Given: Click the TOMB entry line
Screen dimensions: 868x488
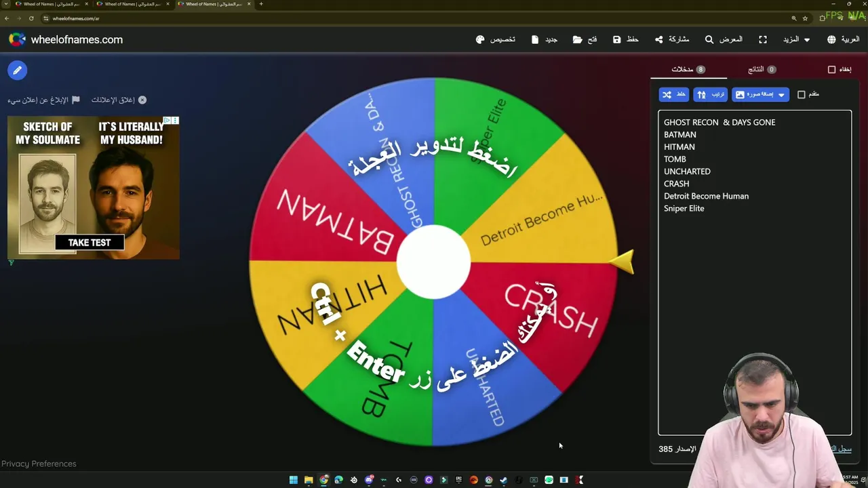Looking at the screenshot, I should coord(675,159).
